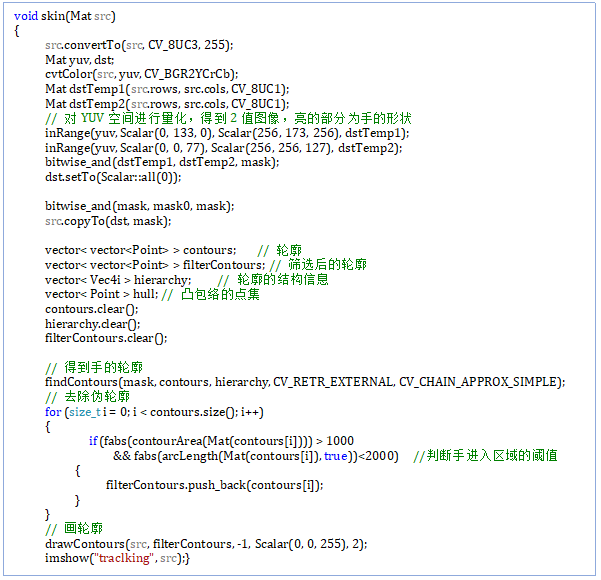The image size is (601, 580).
Task: Click the inRange line ending with dstTemp2
Action: click(x=223, y=148)
